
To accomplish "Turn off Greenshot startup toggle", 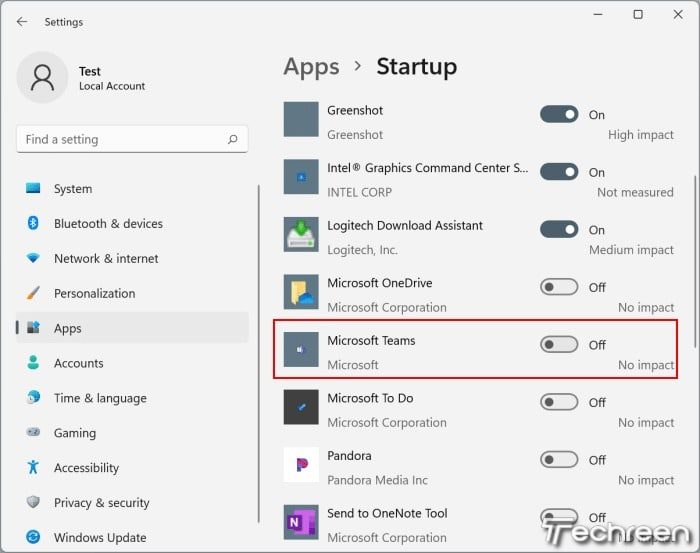I will pos(559,114).
